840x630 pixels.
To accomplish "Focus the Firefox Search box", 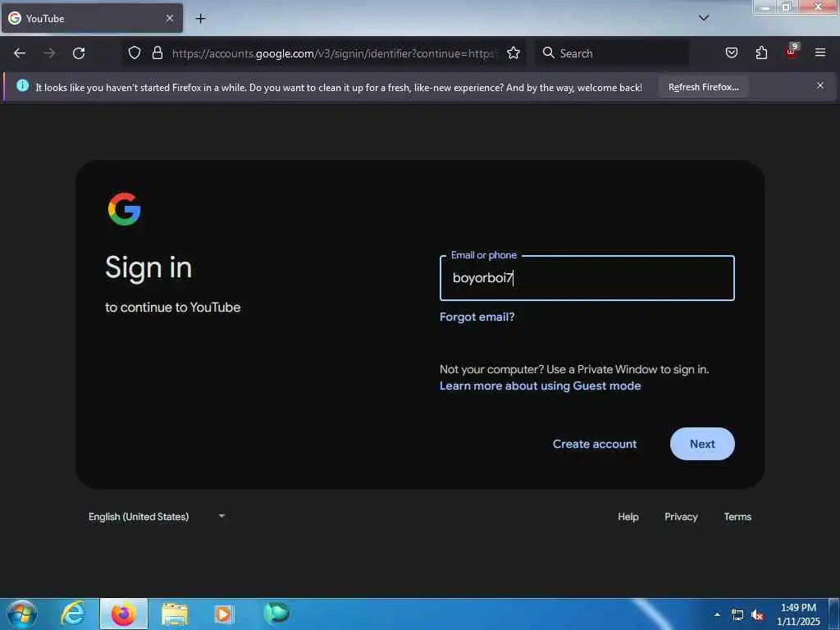I will 612,53.
